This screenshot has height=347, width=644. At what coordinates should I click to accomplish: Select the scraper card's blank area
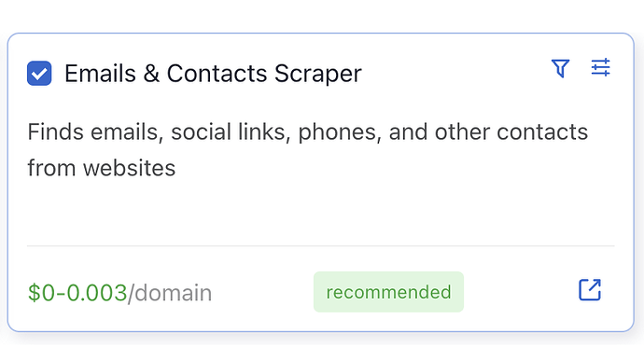pyautogui.click(x=320, y=210)
